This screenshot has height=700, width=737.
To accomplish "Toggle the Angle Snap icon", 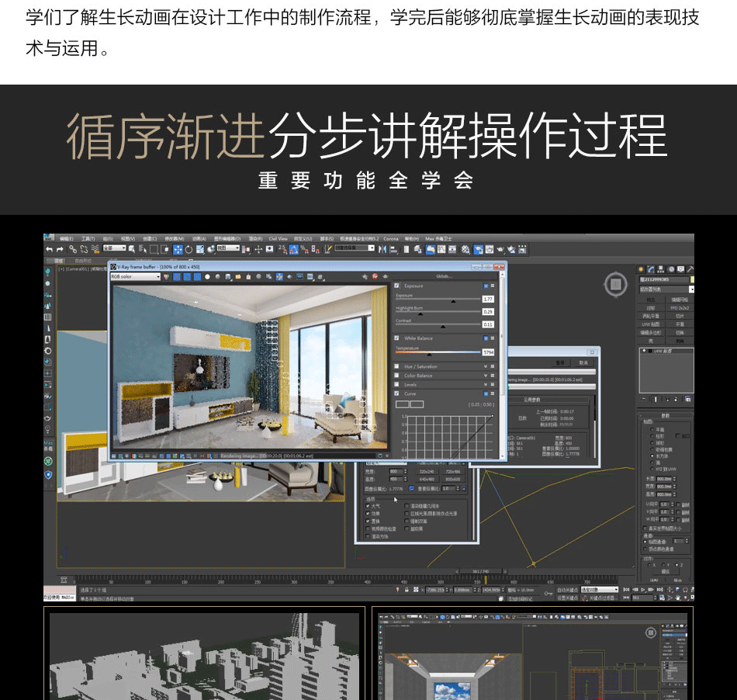I will coord(293,249).
